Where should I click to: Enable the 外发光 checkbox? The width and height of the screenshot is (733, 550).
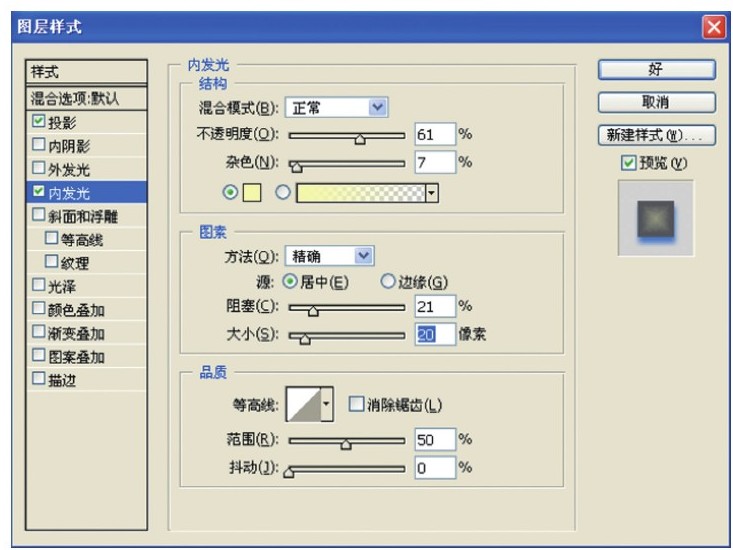(x=39, y=168)
